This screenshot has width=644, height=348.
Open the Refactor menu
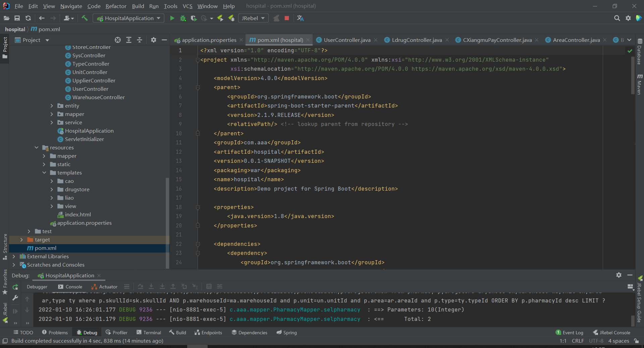[116, 6]
